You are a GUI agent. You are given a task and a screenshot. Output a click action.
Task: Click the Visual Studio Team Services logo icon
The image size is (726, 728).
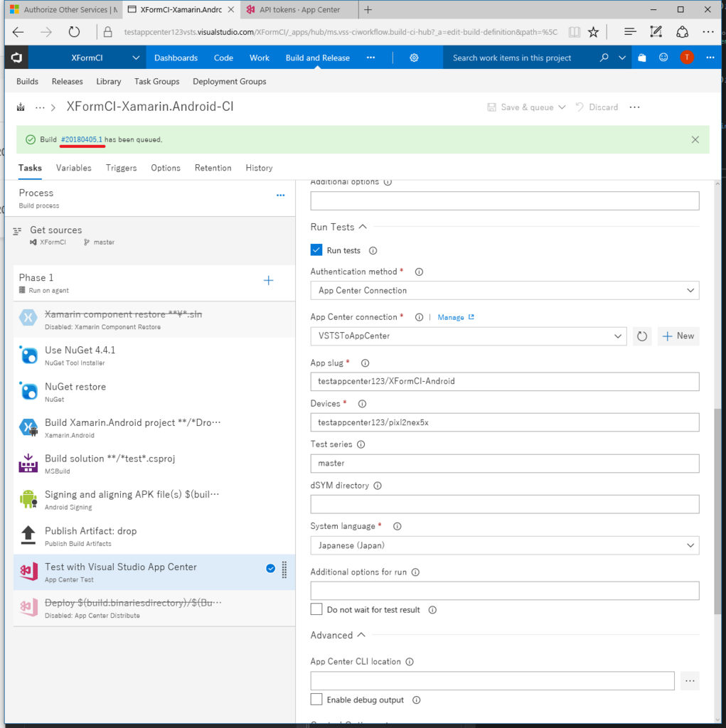pos(17,58)
